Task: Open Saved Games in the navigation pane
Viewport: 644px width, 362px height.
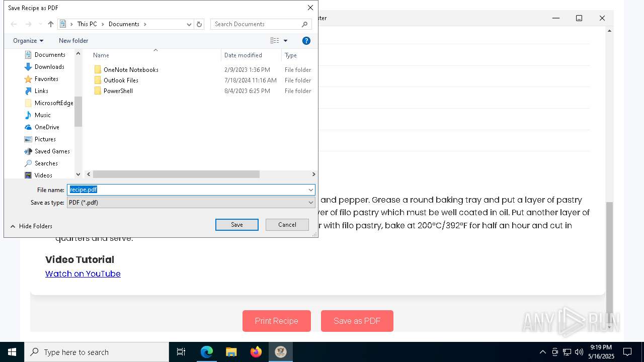Action: (52, 151)
